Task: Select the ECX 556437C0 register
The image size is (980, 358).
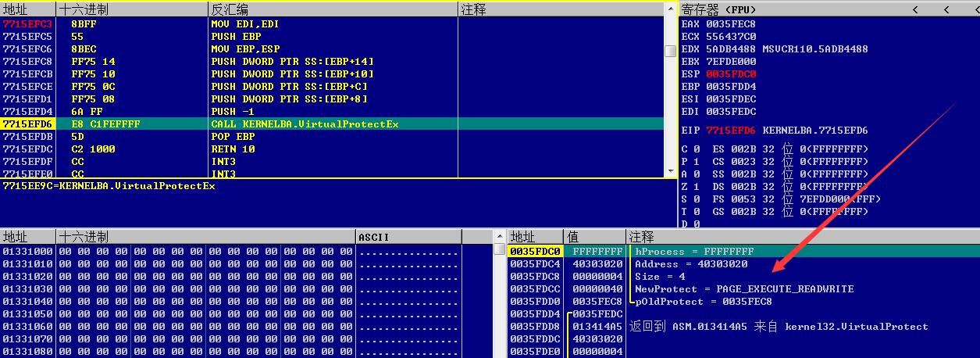Action: [x=718, y=37]
